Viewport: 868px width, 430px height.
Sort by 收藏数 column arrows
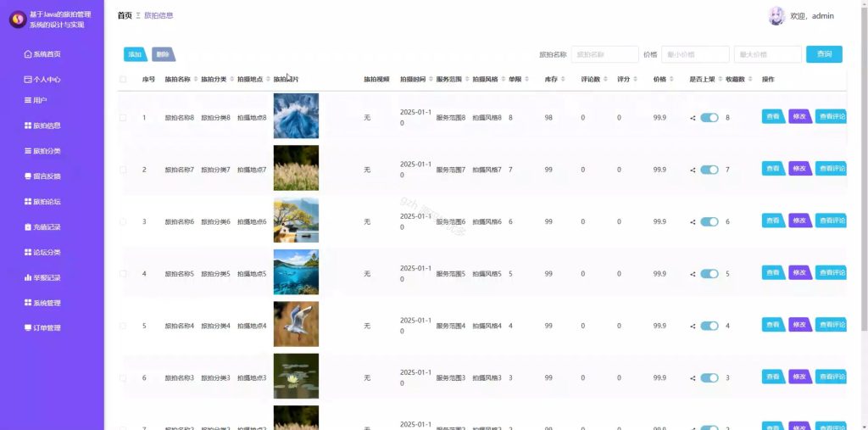coord(750,79)
